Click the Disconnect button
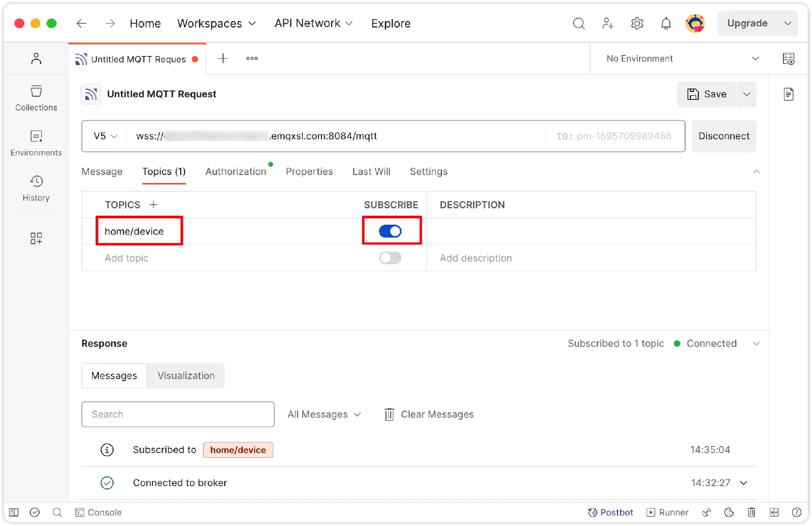 [724, 136]
